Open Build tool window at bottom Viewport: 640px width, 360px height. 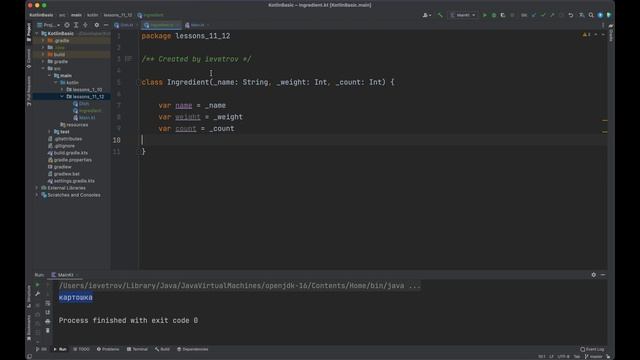tap(162, 349)
